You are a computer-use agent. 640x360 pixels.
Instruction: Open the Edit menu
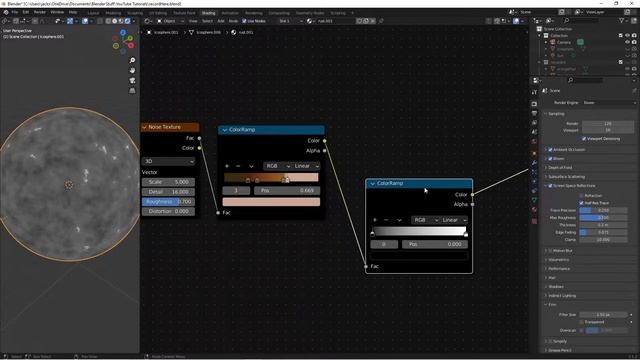click(x=26, y=12)
